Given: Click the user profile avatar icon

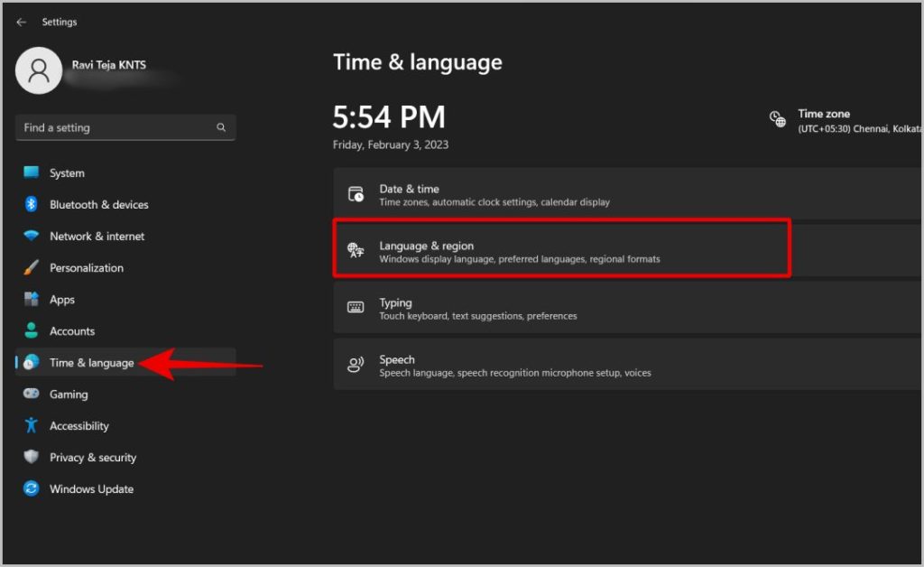Looking at the screenshot, I should (39, 70).
